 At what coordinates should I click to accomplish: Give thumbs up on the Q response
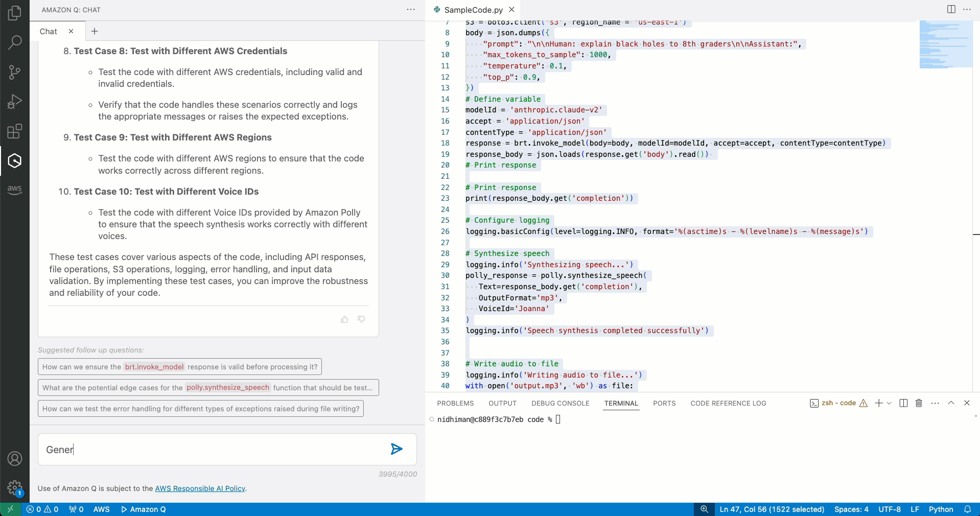344,319
